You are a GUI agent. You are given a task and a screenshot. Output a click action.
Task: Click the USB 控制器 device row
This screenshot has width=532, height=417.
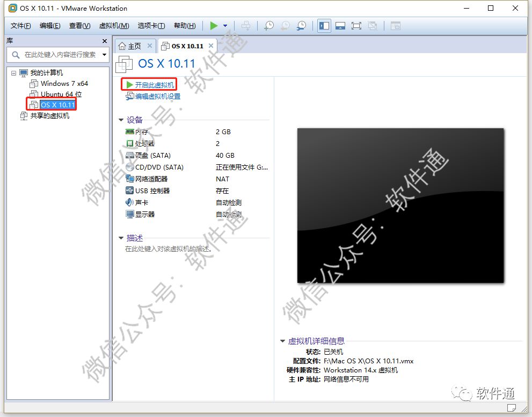tap(196, 191)
